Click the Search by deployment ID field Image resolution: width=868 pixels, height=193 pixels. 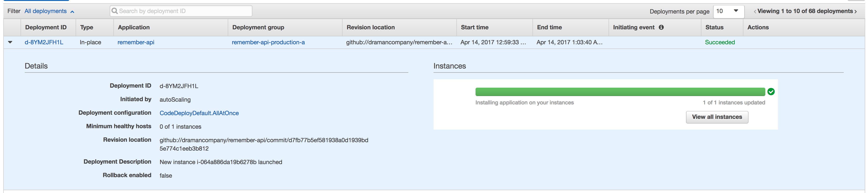tap(181, 11)
